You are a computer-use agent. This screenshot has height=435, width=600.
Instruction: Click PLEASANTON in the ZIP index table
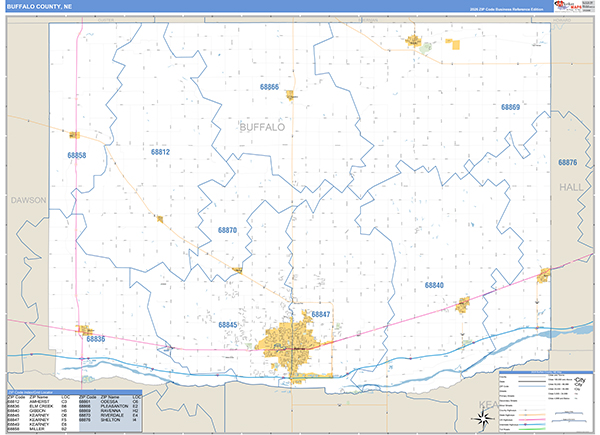pyautogui.click(x=114, y=406)
